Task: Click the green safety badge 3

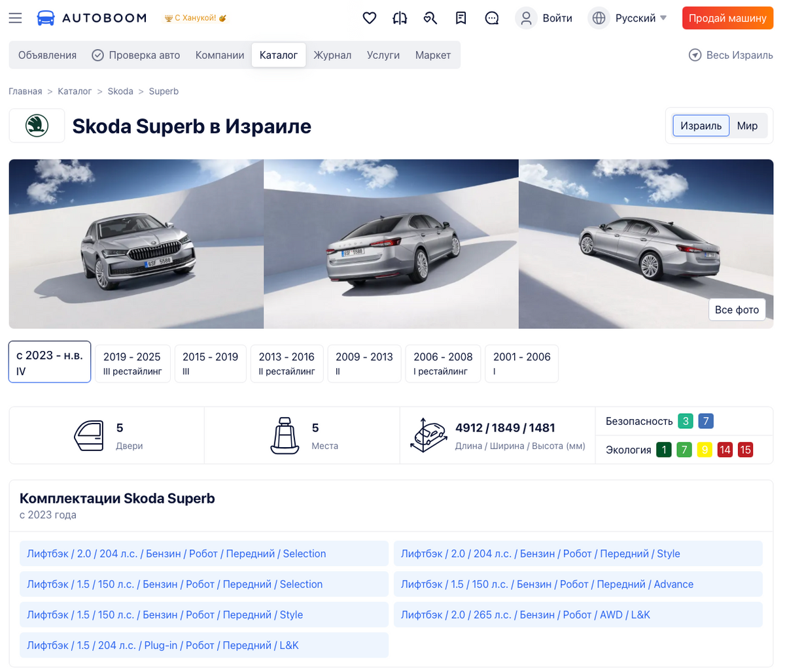Action: coord(686,421)
